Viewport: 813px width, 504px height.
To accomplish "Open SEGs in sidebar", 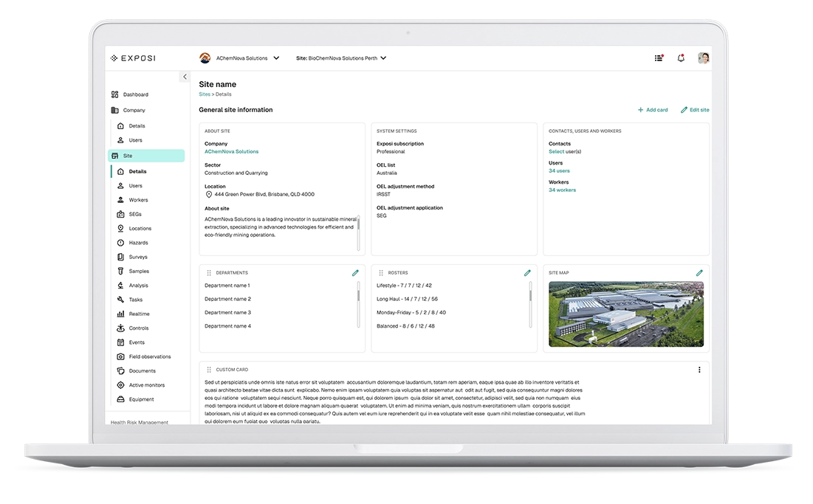I will [129, 214].
